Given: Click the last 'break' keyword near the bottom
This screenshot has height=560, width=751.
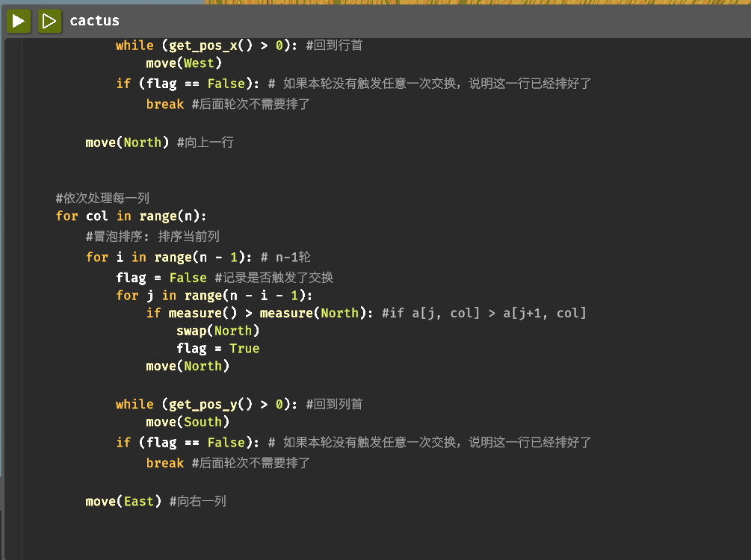Looking at the screenshot, I should pyautogui.click(x=164, y=463).
